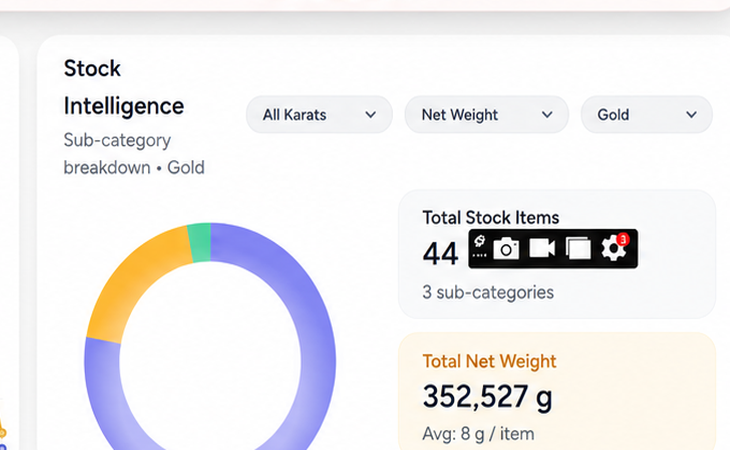The width and height of the screenshot is (730, 450).
Task: Click the 352,527 g value
Action: click(487, 397)
